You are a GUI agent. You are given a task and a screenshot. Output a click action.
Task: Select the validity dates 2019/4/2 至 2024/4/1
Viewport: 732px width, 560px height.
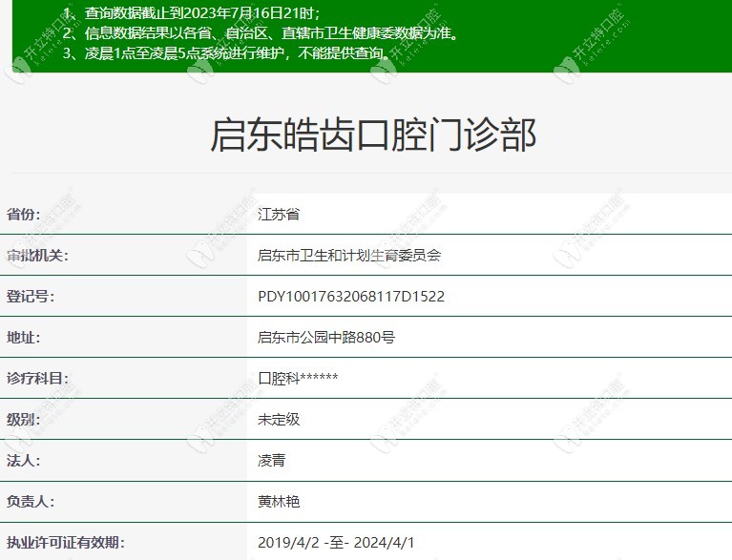[x=335, y=543]
